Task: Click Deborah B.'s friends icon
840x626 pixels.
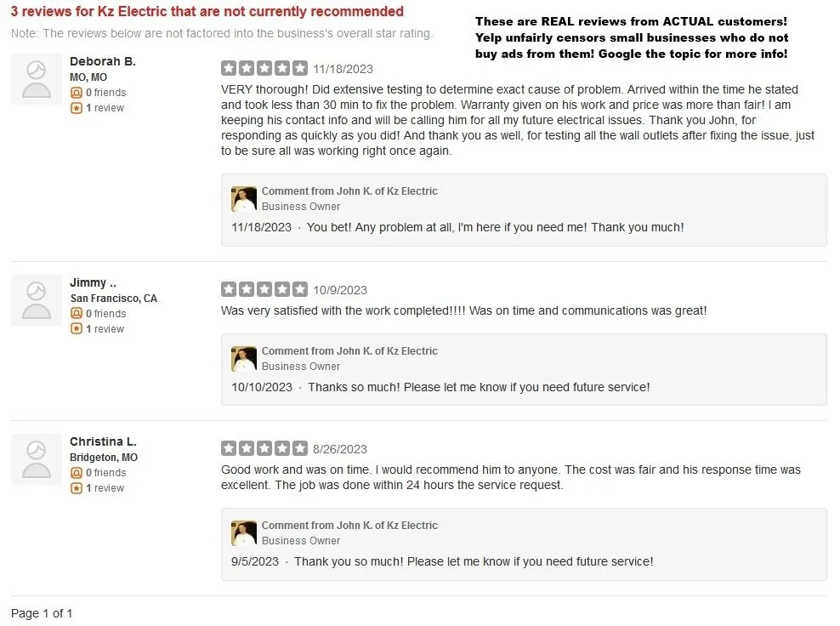Action: click(x=76, y=93)
